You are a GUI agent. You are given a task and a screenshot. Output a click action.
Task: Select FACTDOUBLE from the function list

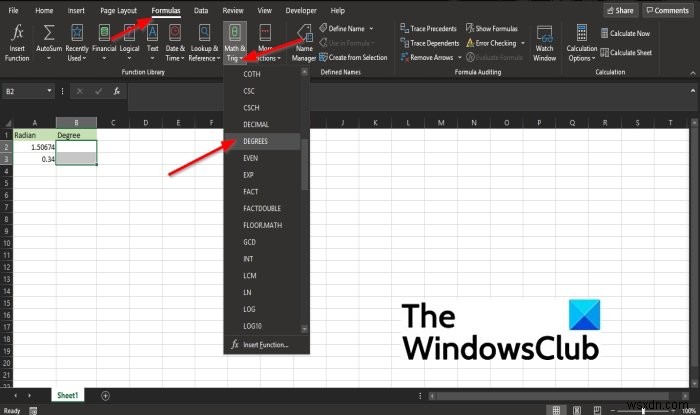point(263,208)
